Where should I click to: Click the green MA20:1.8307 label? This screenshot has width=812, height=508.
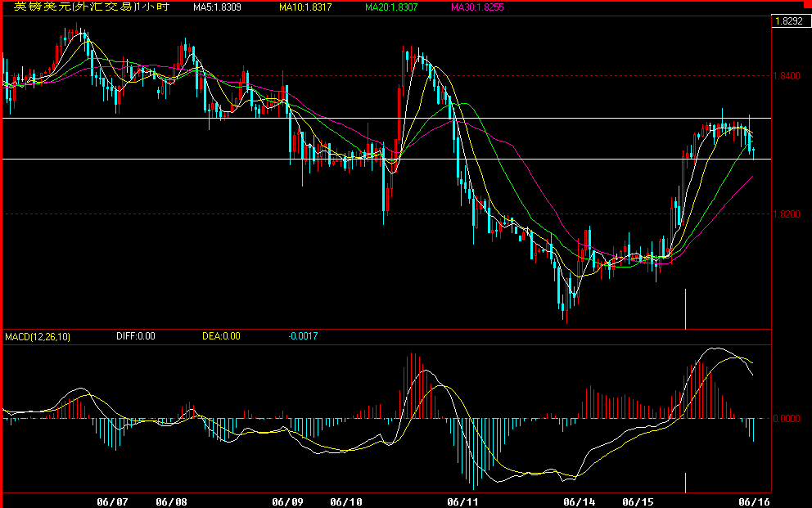pos(392,7)
